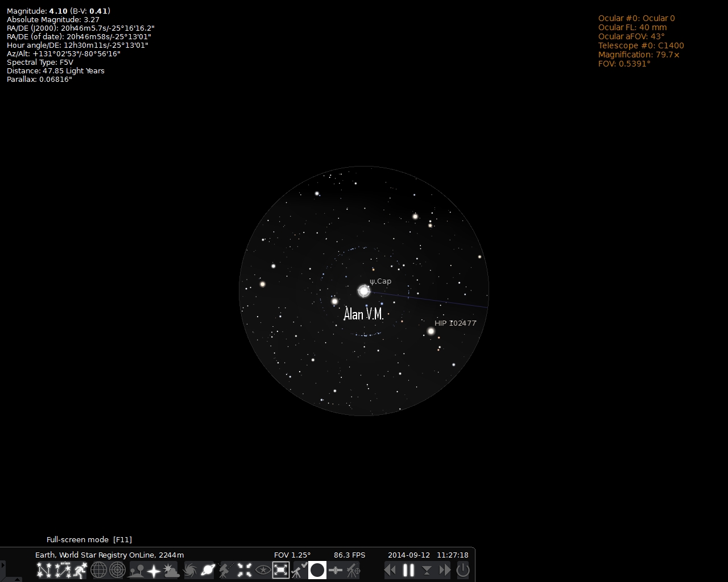
Task: Exit full-screen mode button
Action: (x=281, y=569)
